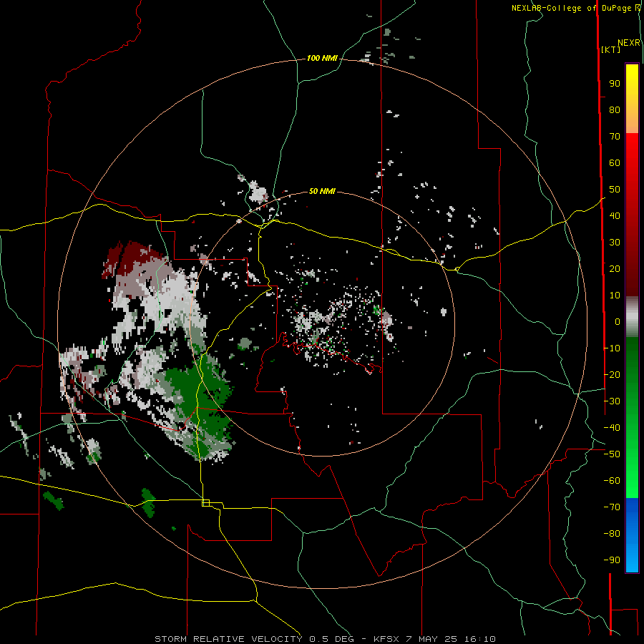Click the 100 NMI range ring label
The width and height of the screenshot is (644, 644).
pyautogui.click(x=322, y=59)
